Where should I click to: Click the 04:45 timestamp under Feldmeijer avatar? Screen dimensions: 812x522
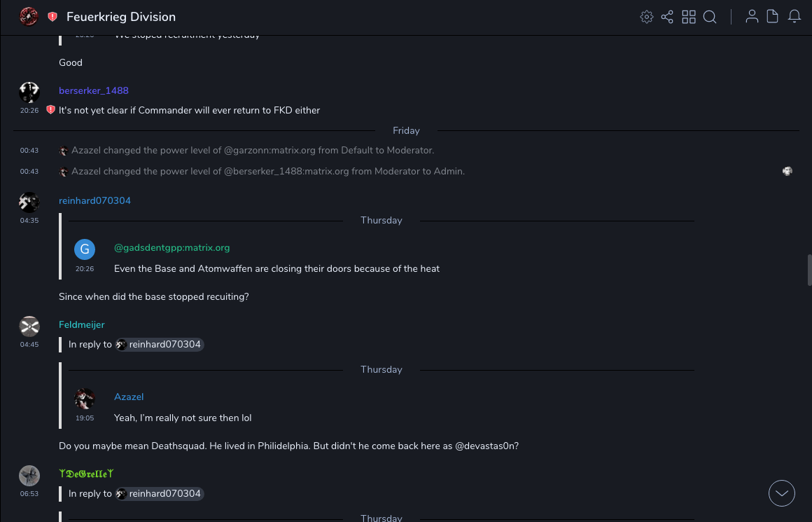click(29, 345)
